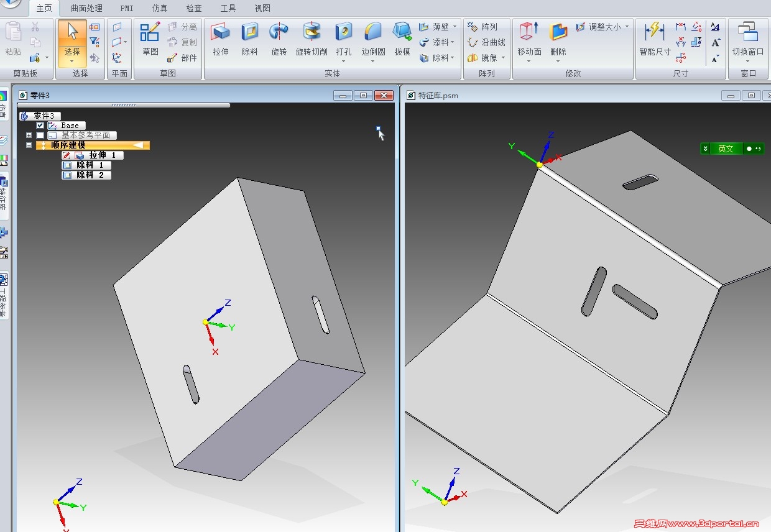Screen dimensions: 771x532
Task: Open the selection filter funnel icon
Action: [x=95, y=42]
